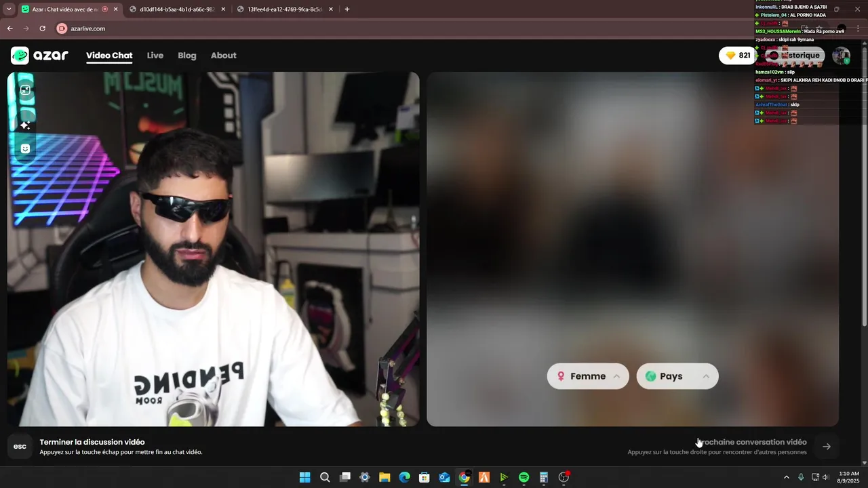Close the d10df144 browser tab
This screenshot has width=868, height=488.
point(223,9)
